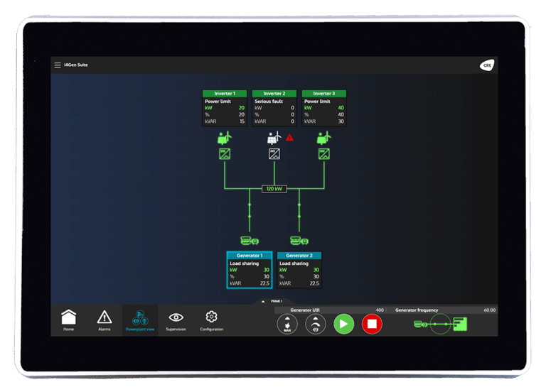Click the Inverter 2 converter symbol
Image resolution: width=546 pixels, height=392 pixels.
point(274,153)
